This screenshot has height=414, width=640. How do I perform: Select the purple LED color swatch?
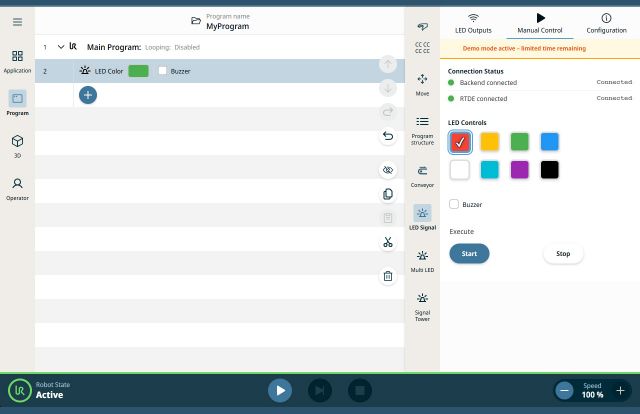[520, 169]
